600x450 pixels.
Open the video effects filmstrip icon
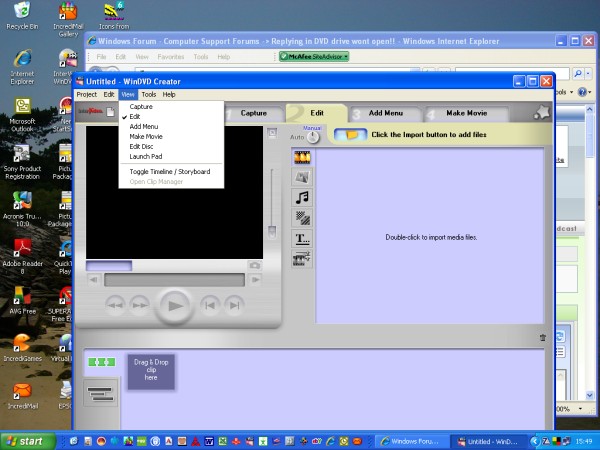(302, 258)
